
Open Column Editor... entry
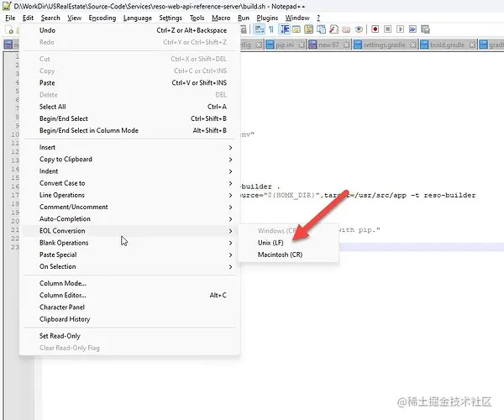pyautogui.click(x=130, y=295)
